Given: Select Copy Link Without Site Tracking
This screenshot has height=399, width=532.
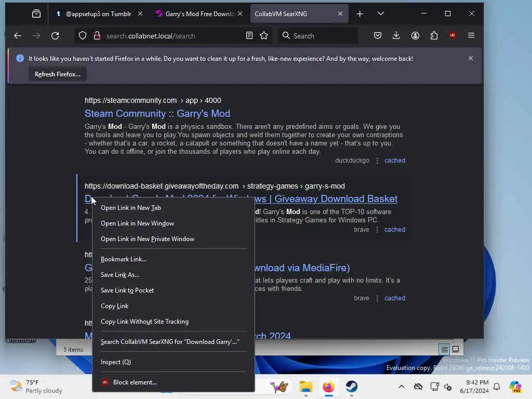Looking at the screenshot, I should coord(174,322).
